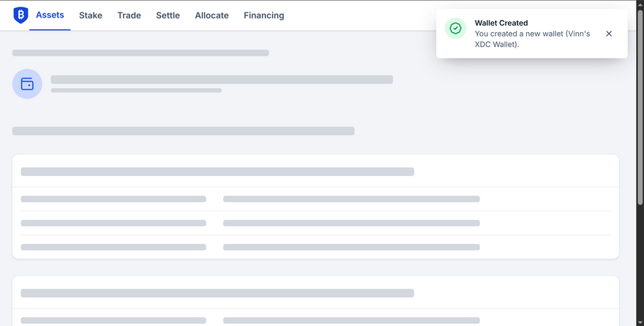Open the Allocate section
644x326 pixels.
coord(211,15)
